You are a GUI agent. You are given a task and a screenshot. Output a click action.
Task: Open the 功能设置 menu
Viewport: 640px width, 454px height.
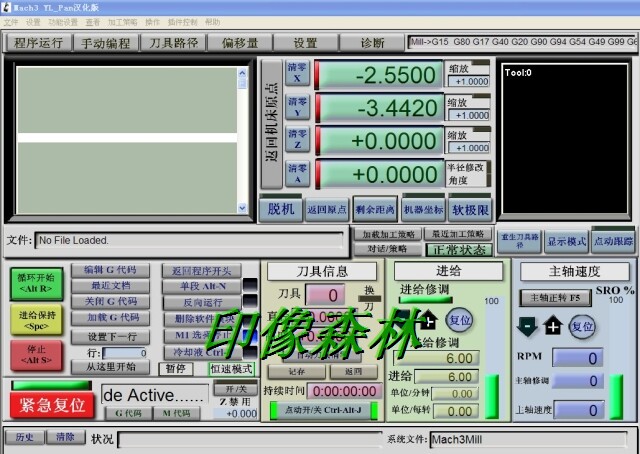click(63, 22)
